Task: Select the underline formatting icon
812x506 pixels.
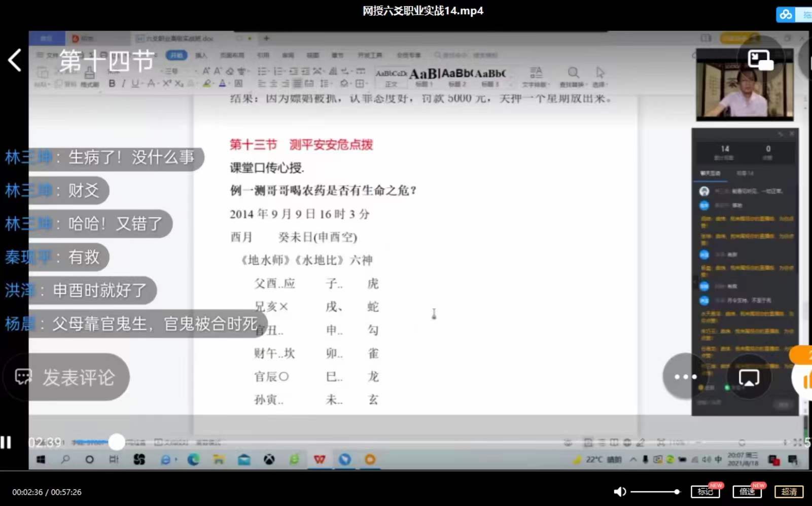Action: [x=135, y=84]
